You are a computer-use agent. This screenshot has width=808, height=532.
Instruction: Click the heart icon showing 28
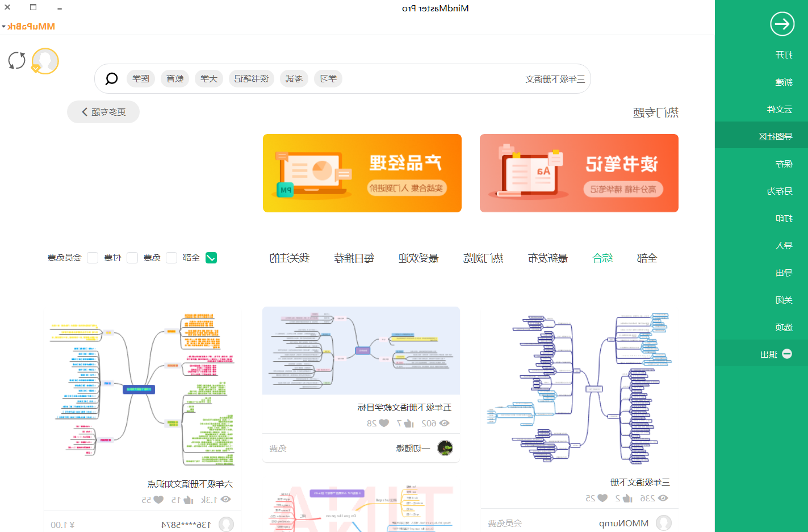(384, 423)
